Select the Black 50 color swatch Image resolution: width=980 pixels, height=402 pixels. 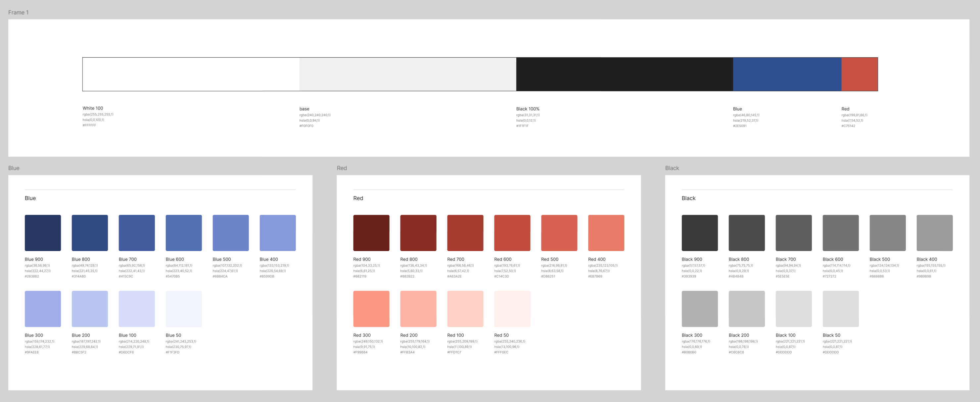[x=840, y=308]
